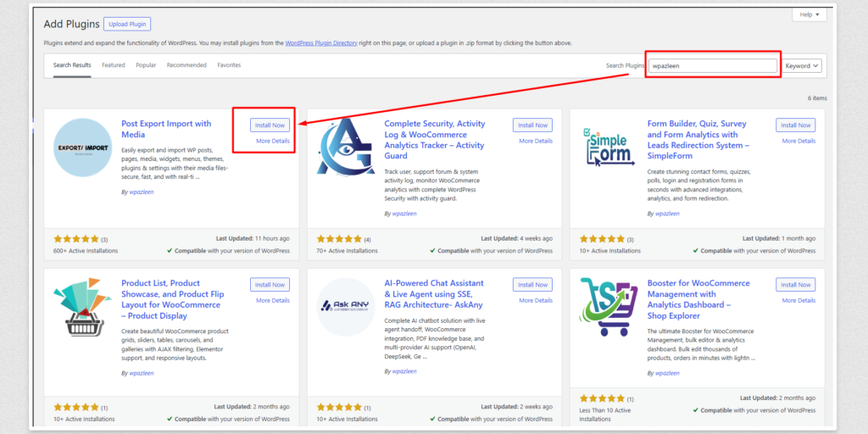Open the Favorites tab

click(229, 65)
